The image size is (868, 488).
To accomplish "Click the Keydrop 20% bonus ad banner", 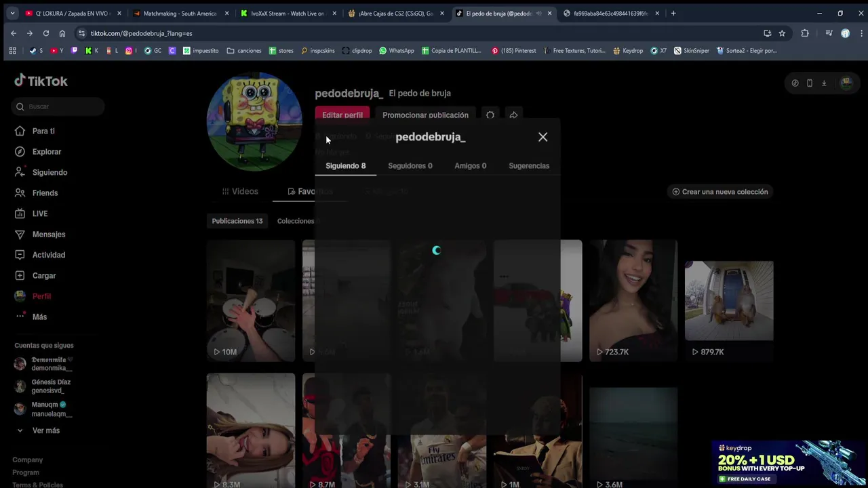I will pyautogui.click(x=788, y=464).
